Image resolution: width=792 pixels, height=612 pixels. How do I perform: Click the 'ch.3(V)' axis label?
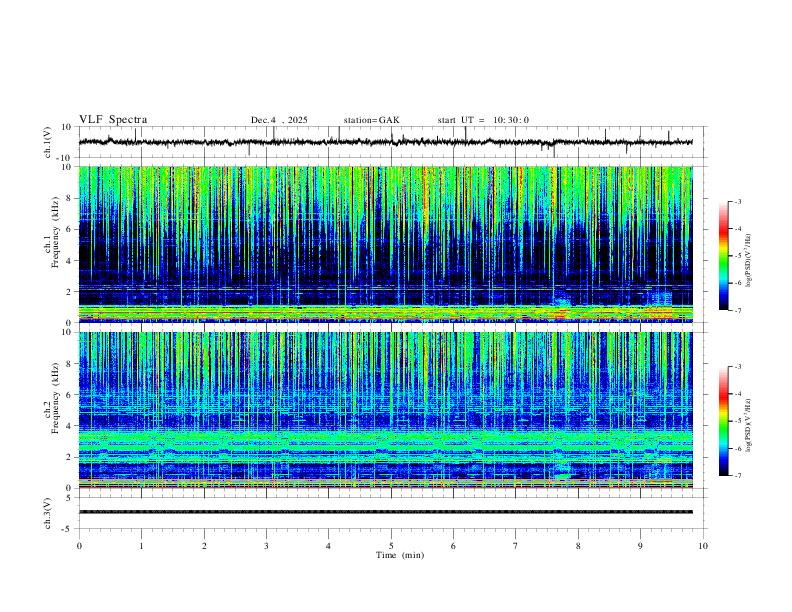pyautogui.click(x=48, y=514)
